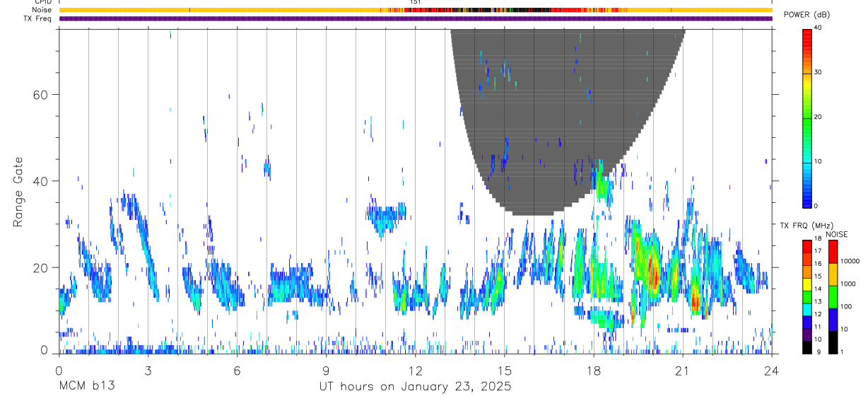868x401 pixels.
Task: Click the 'Noise' row label at top
Action: [42, 10]
